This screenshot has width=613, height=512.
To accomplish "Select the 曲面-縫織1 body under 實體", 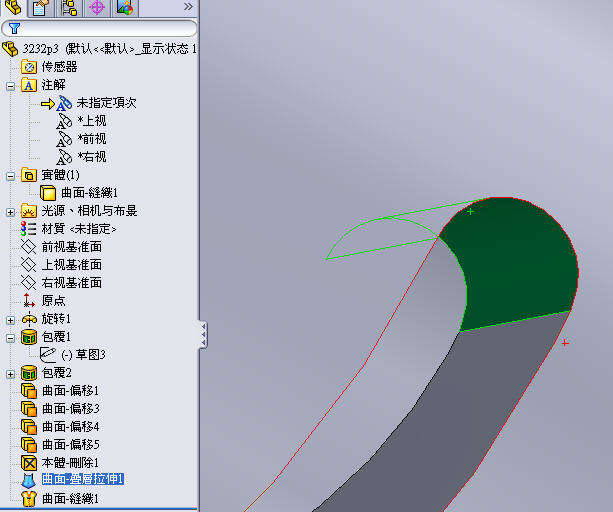I will point(79,193).
